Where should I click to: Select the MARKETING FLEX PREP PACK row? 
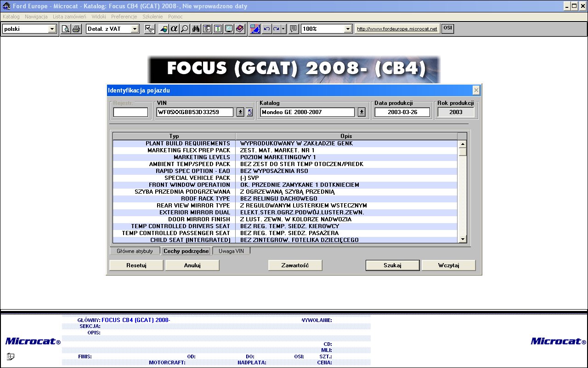[x=285, y=150]
